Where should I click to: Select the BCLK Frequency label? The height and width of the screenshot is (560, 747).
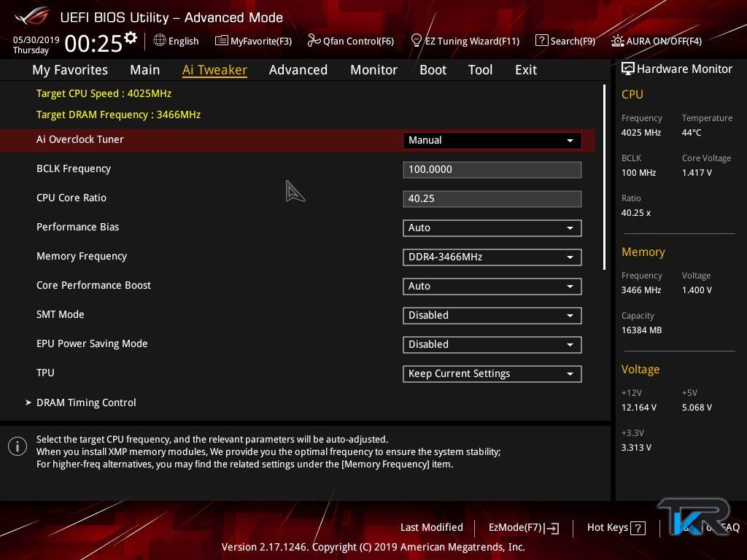point(74,168)
